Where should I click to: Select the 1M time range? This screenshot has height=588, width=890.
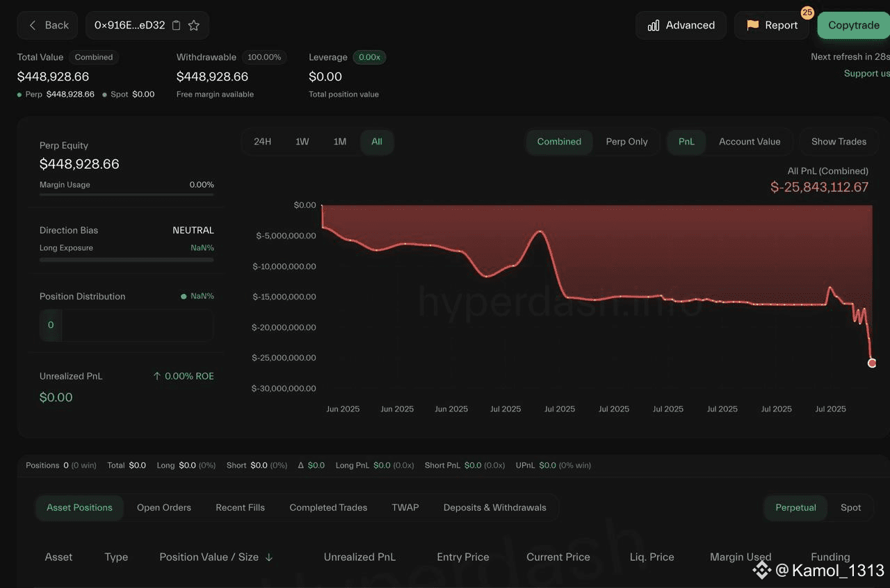339,142
